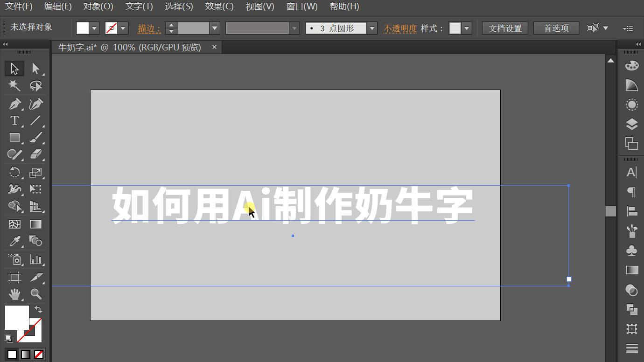Select the Shaper tool
Image resolution: width=644 pixels, height=362 pixels.
pos(14,154)
